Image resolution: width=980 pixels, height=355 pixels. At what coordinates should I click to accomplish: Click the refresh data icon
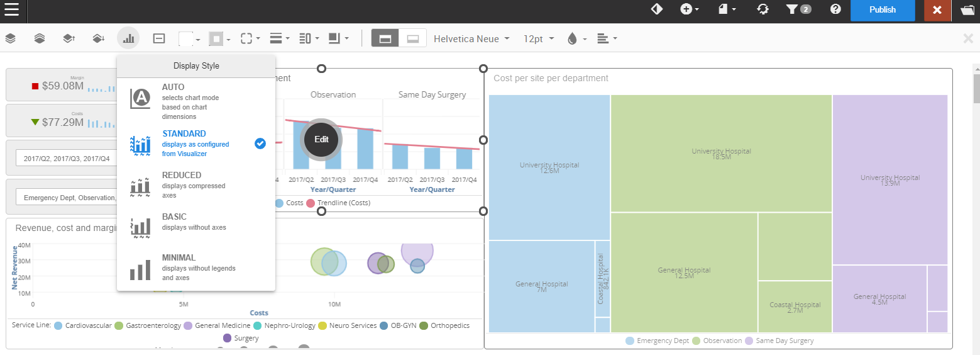tap(763, 9)
